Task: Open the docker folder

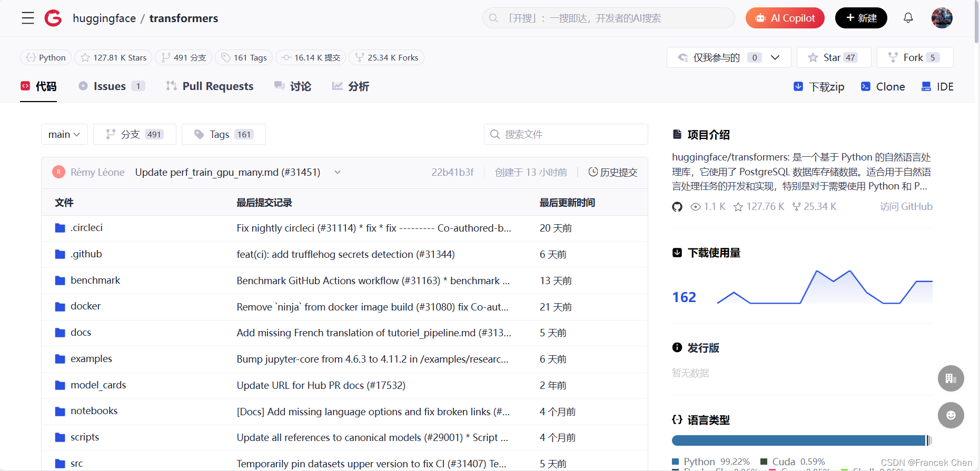Action: click(85, 306)
